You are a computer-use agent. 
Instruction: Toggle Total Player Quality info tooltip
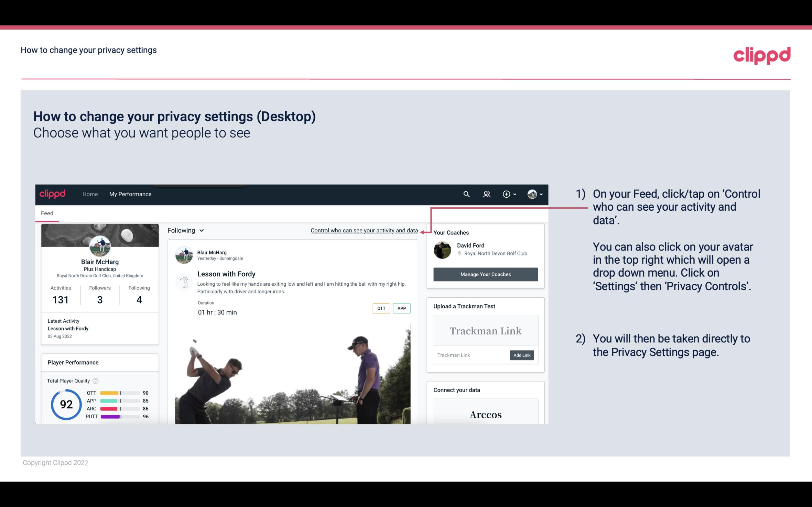(95, 381)
